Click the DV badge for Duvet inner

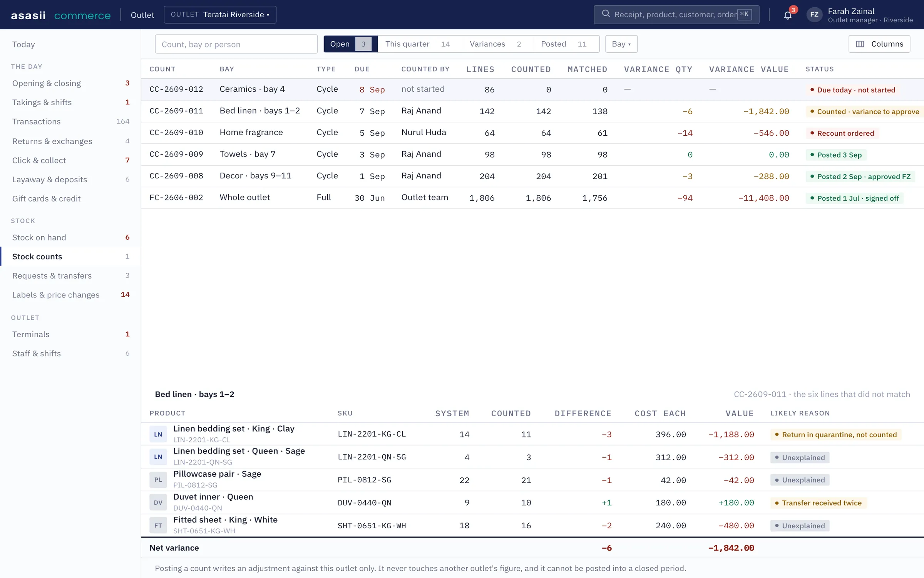[x=158, y=502]
